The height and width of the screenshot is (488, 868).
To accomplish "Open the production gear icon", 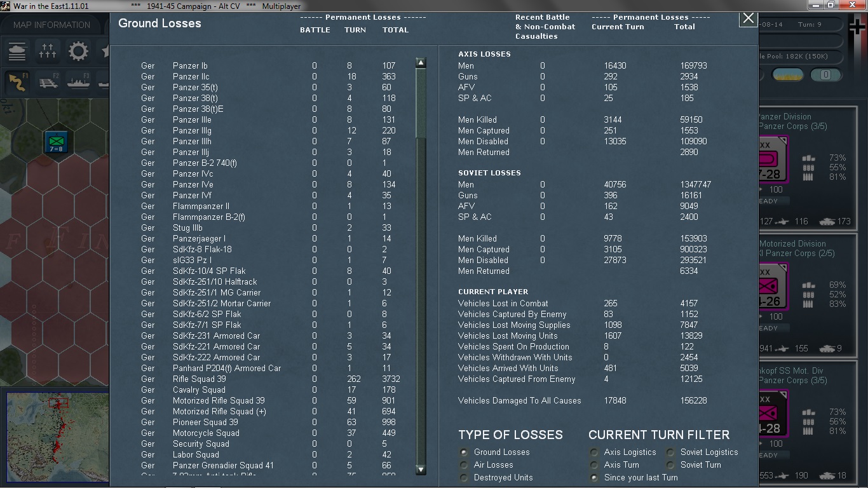I will tap(78, 51).
